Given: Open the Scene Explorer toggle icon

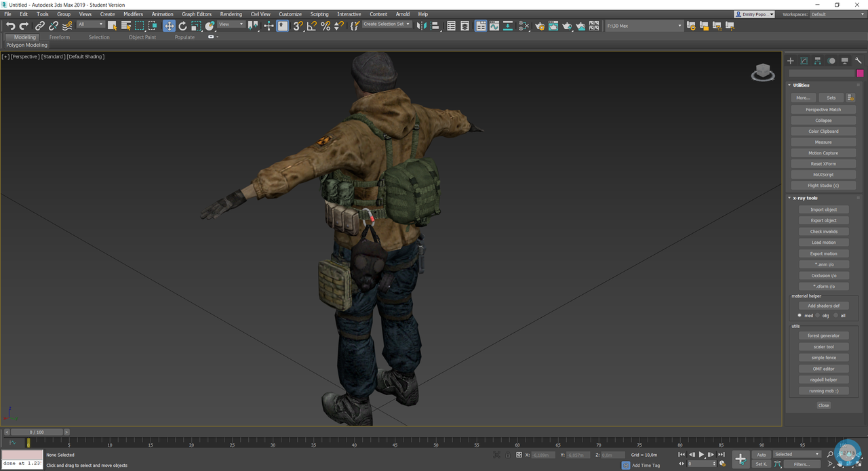Looking at the screenshot, I should pyautogui.click(x=451, y=26).
